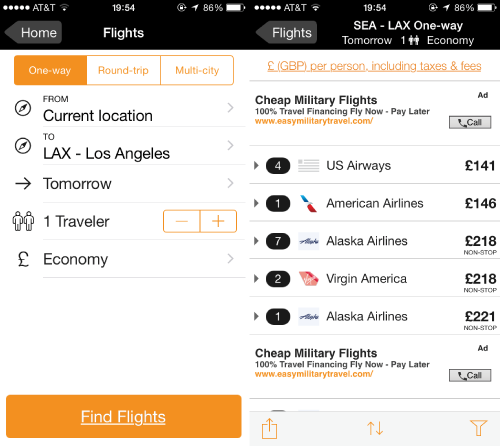Return to the Flights search screen

tap(287, 33)
